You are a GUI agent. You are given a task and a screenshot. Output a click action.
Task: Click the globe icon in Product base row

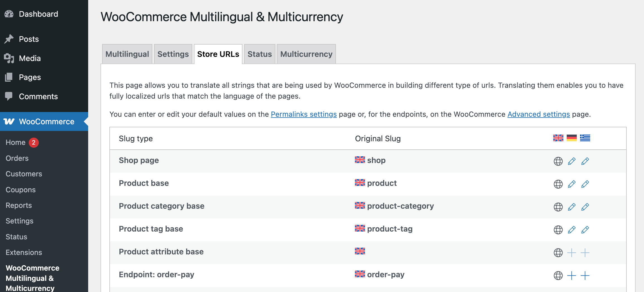click(x=558, y=184)
